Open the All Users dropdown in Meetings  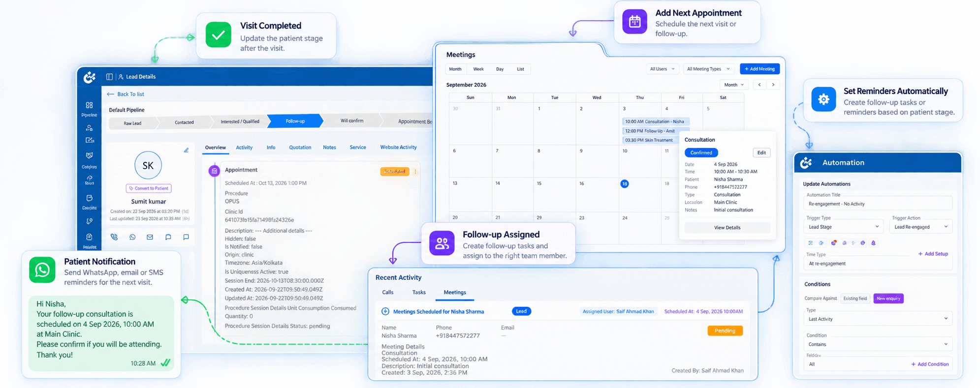(663, 69)
